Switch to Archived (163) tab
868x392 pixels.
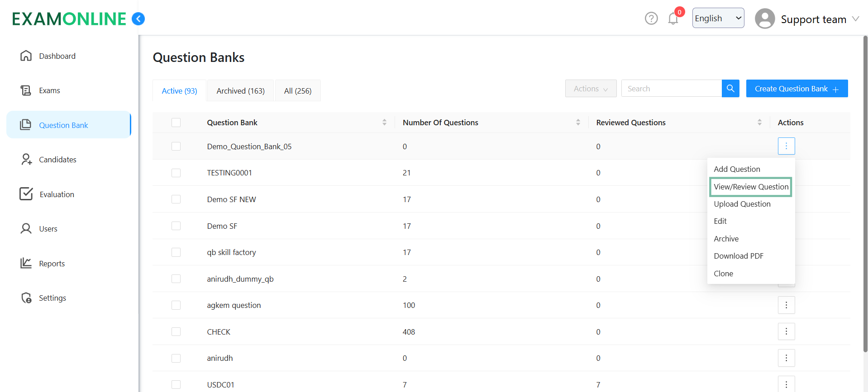(x=240, y=91)
